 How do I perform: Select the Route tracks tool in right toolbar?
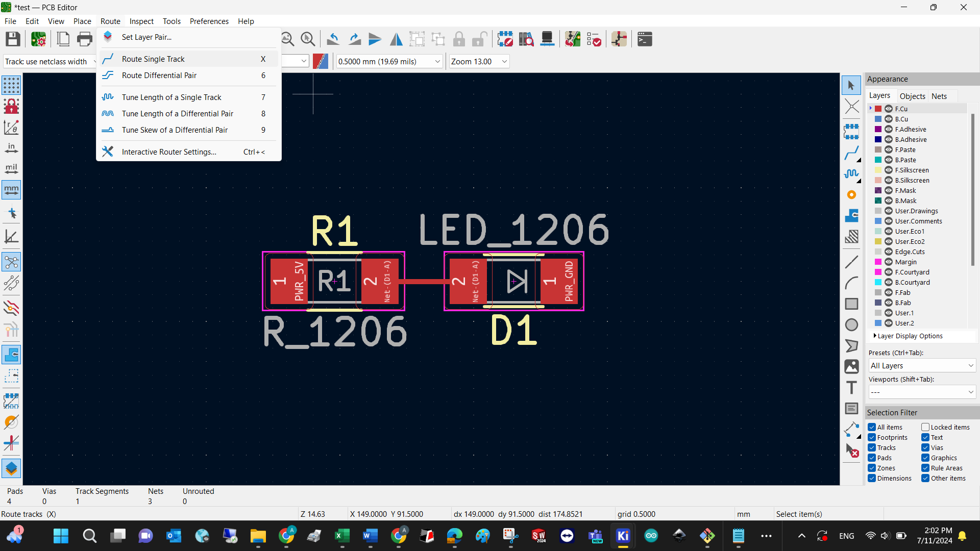[x=851, y=153]
